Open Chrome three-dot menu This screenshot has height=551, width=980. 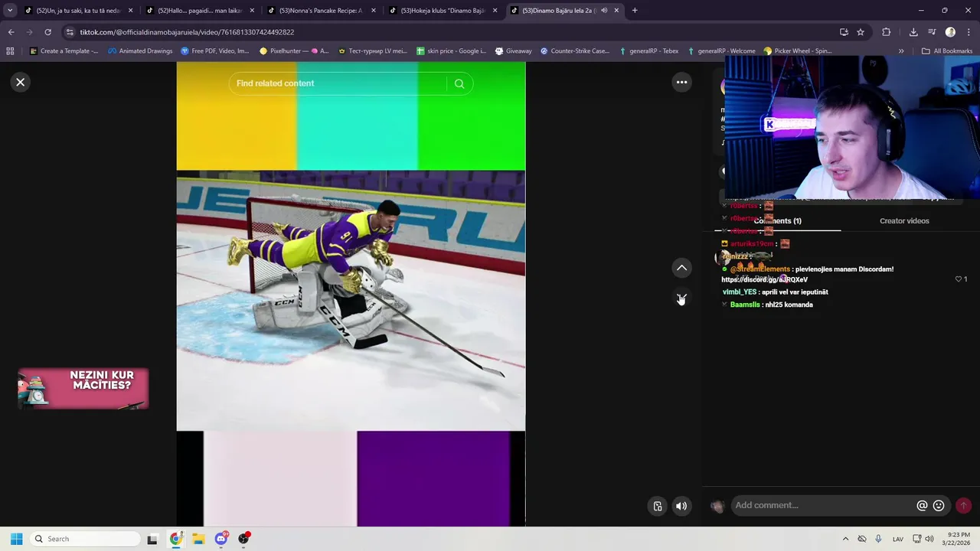point(968,32)
